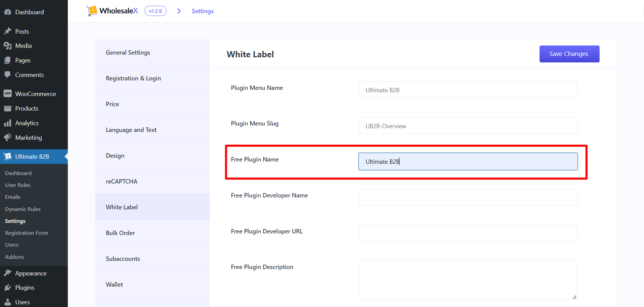Focus the Free Plugin Developer Name field

468,197
